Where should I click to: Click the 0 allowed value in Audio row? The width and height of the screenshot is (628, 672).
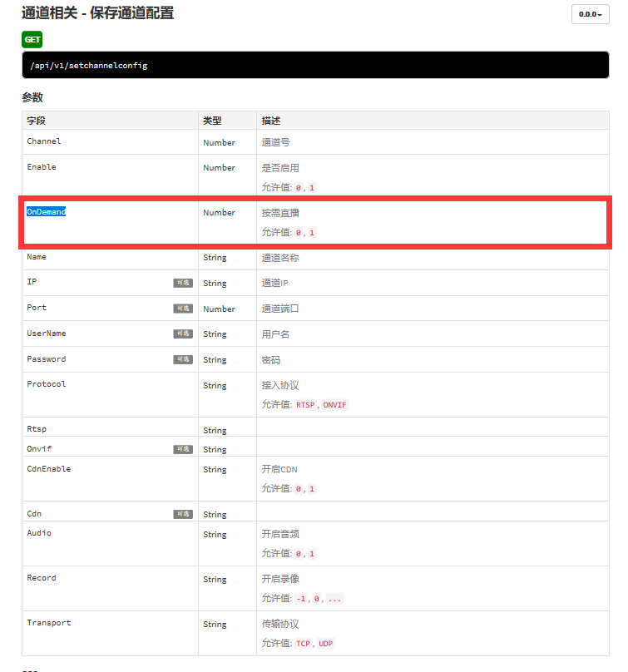click(x=299, y=554)
